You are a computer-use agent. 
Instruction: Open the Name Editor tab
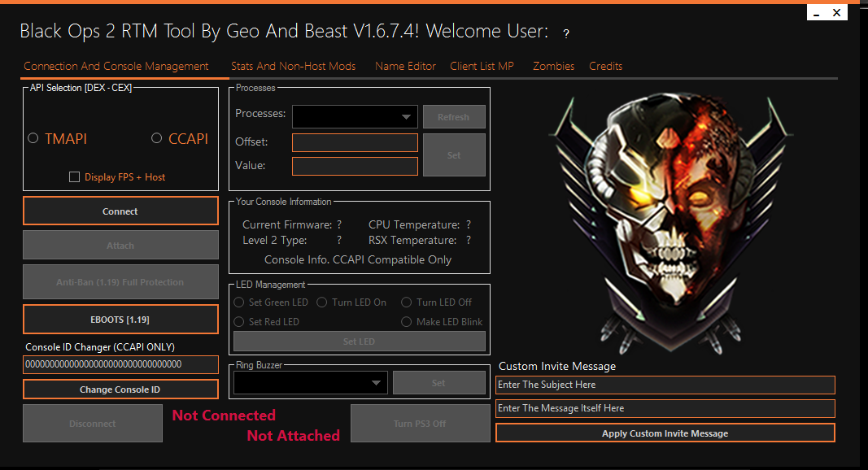pyautogui.click(x=405, y=66)
